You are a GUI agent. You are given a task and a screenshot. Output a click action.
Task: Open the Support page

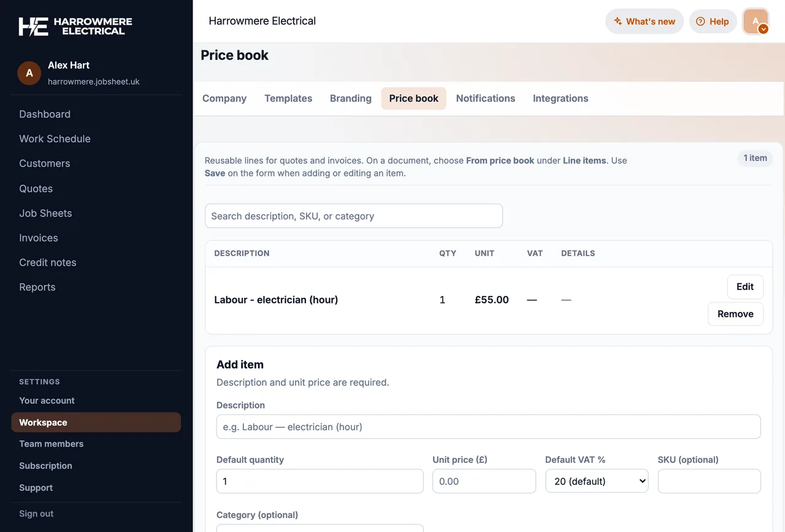tap(36, 488)
